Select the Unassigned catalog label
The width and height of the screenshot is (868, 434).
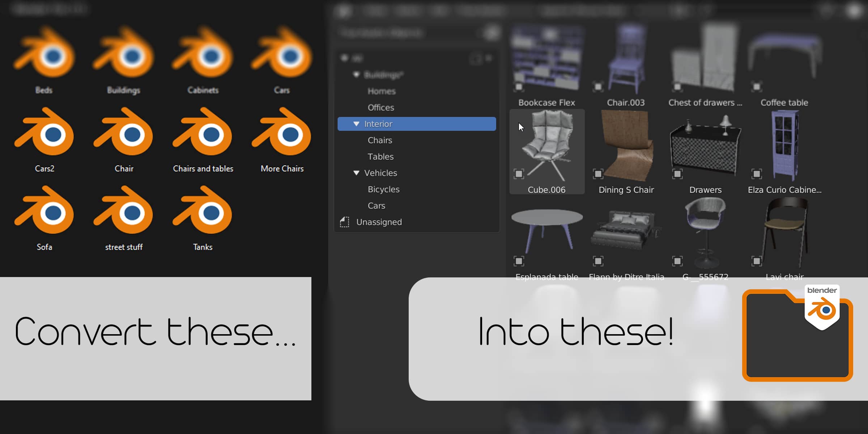click(x=379, y=222)
